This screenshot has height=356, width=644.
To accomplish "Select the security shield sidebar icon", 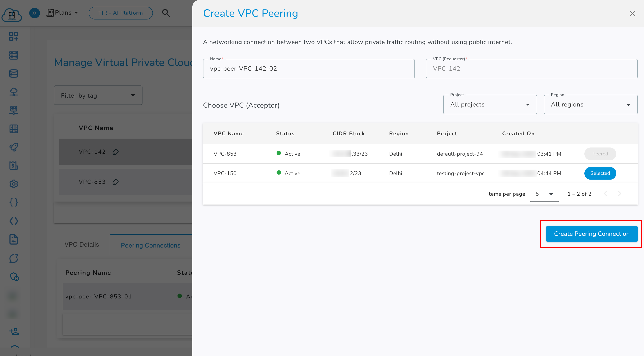I will click(14, 277).
